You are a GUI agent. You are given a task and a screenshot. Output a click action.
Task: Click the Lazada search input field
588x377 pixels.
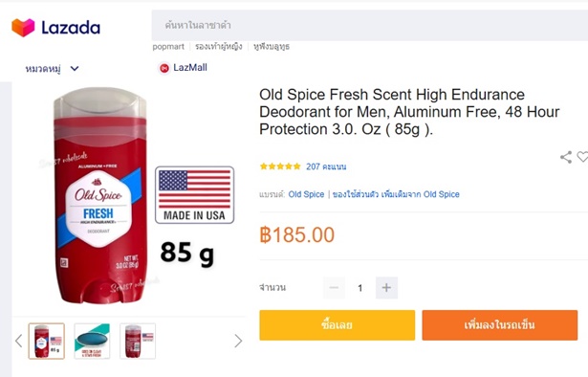pyautogui.click(x=369, y=25)
